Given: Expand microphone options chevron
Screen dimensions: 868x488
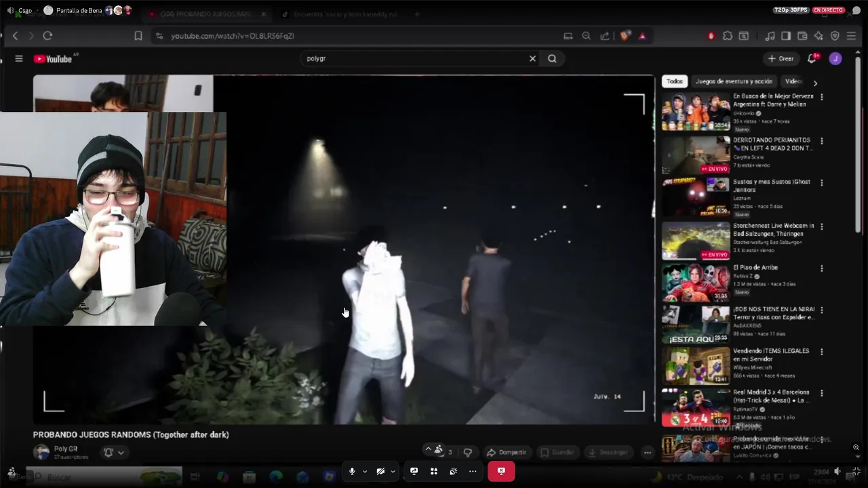Looking at the screenshot, I should click(365, 471).
